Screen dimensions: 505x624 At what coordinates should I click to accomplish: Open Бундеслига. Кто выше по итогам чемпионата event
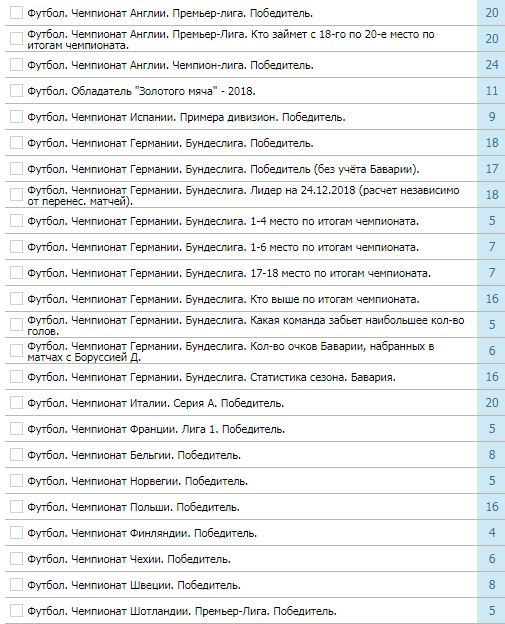tap(223, 299)
